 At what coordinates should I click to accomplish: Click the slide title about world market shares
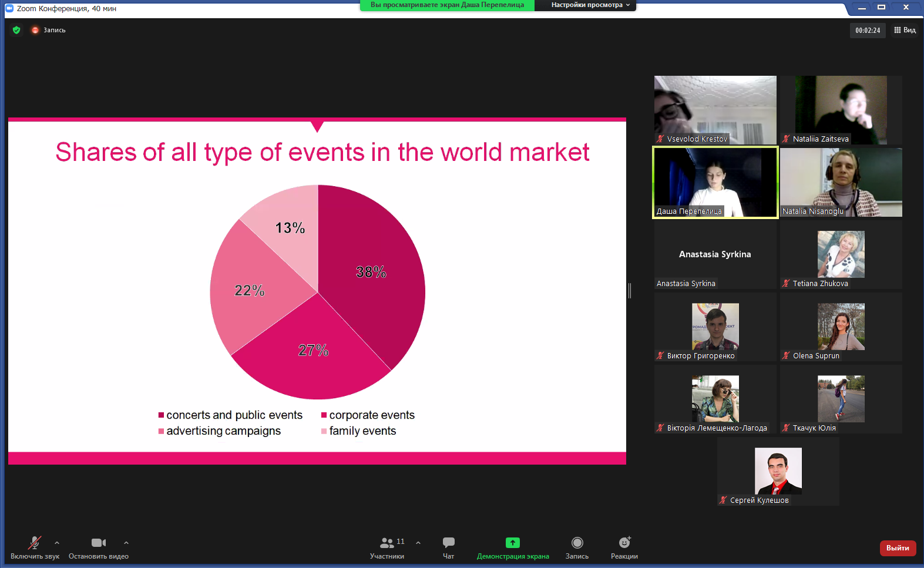pyautogui.click(x=322, y=152)
